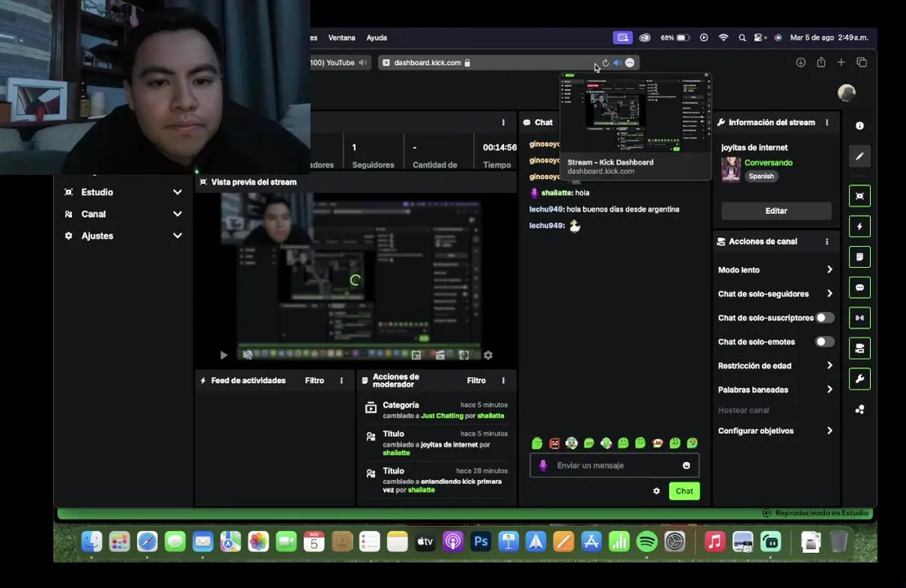Show Safari tab overview icon

pyautogui.click(x=862, y=62)
